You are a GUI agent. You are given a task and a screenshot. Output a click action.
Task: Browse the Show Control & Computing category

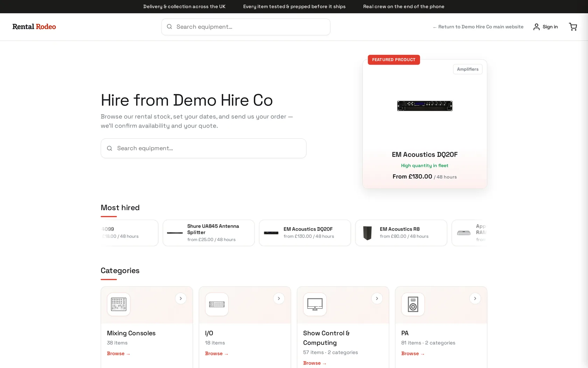pyautogui.click(x=315, y=363)
